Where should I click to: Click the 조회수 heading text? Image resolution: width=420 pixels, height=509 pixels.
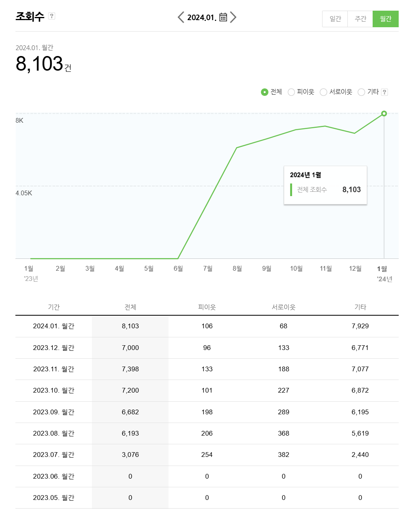[x=30, y=16]
